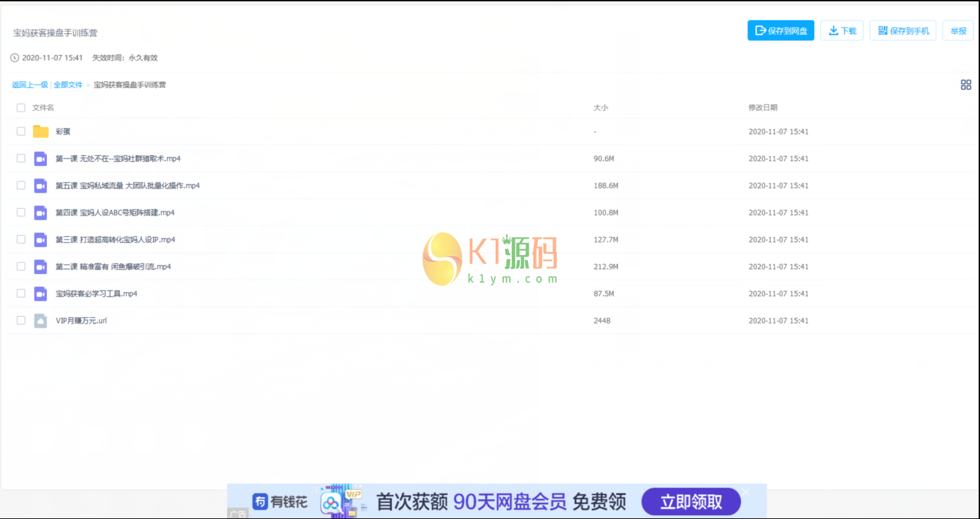The image size is (980, 519).
Task: Click the modified date of VIP月赚万元.url
Action: [x=778, y=321]
